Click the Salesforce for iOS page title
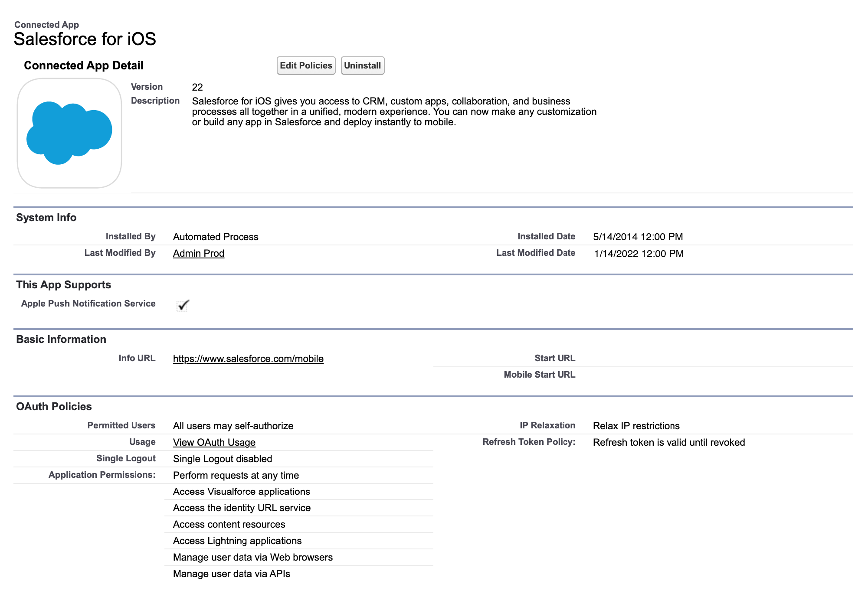Image resolution: width=868 pixels, height=607 pixels. point(85,39)
